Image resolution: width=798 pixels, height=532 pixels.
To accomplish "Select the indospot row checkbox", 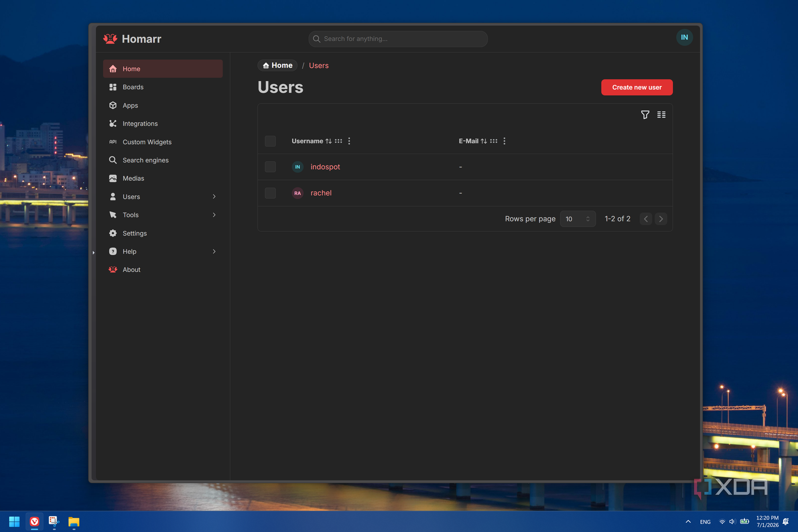I will [270, 167].
